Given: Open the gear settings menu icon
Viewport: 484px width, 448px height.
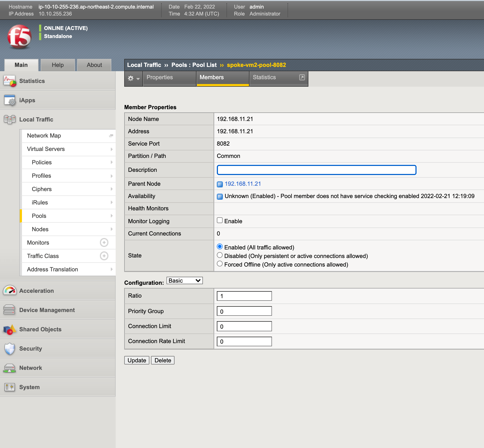Looking at the screenshot, I should click(134, 78).
